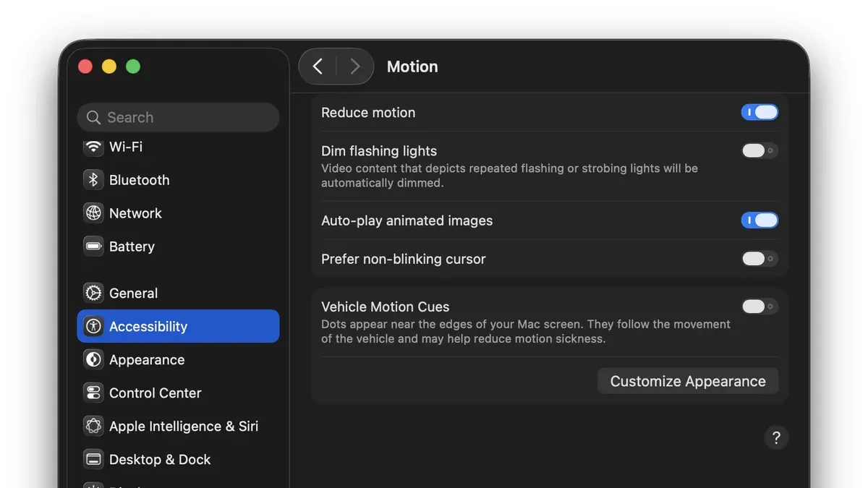Screen dimensions: 868x488
Task: Turn on Vehicle Motion Cues switch
Action: coord(759,307)
